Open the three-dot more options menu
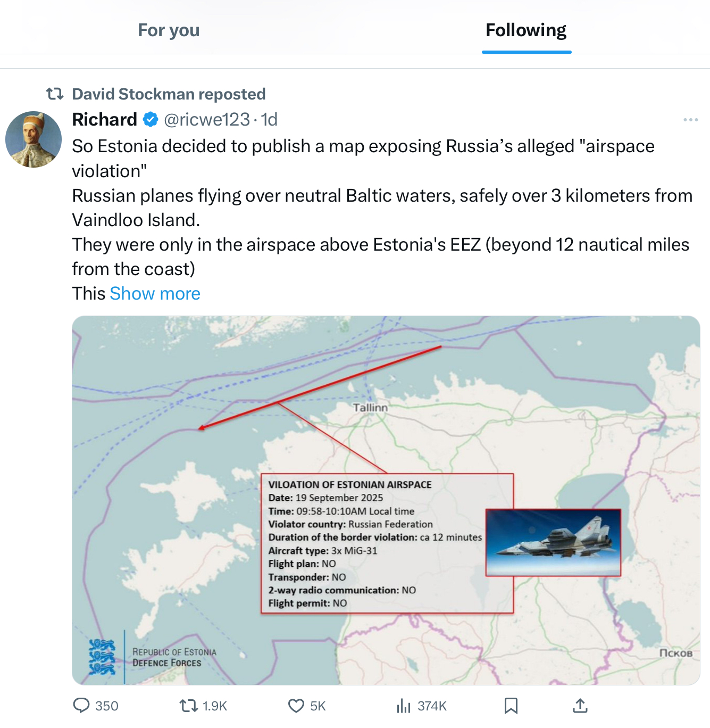The width and height of the screenshot is (710, 728). [690, 120]
